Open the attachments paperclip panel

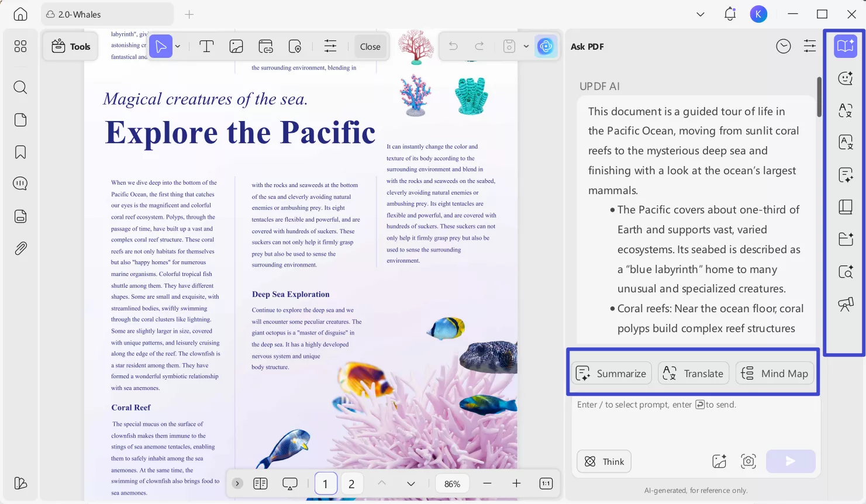click(x=20, y=248)
